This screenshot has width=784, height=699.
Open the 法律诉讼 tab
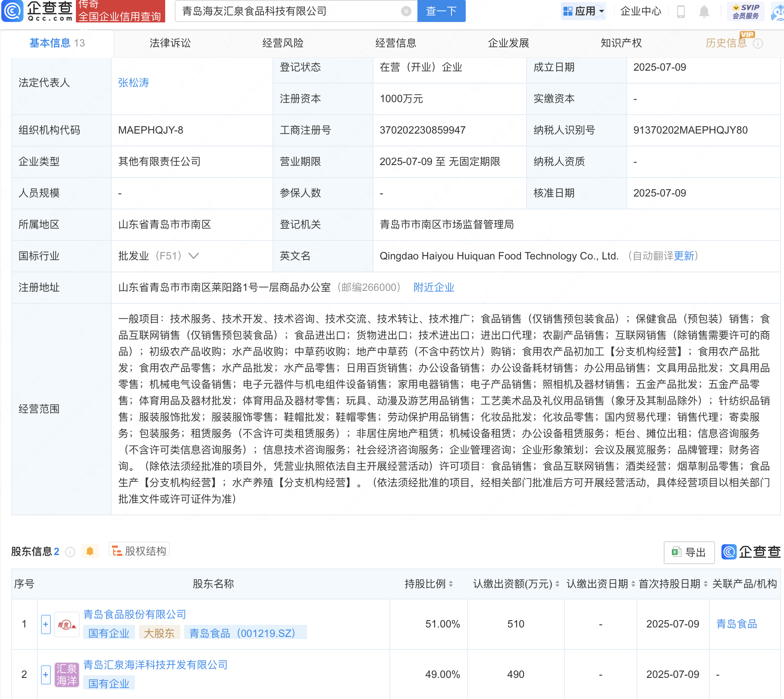170,43
